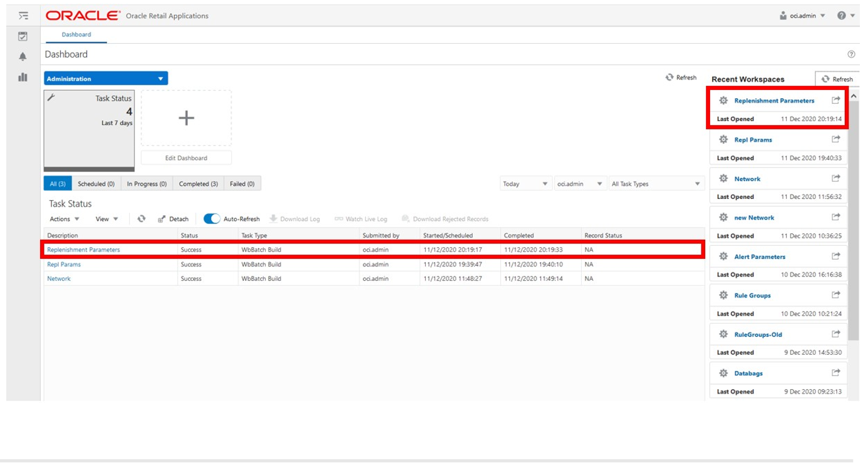Turn off the Auto-Refresh switch

pyautogui.click(x=212, y=219)
